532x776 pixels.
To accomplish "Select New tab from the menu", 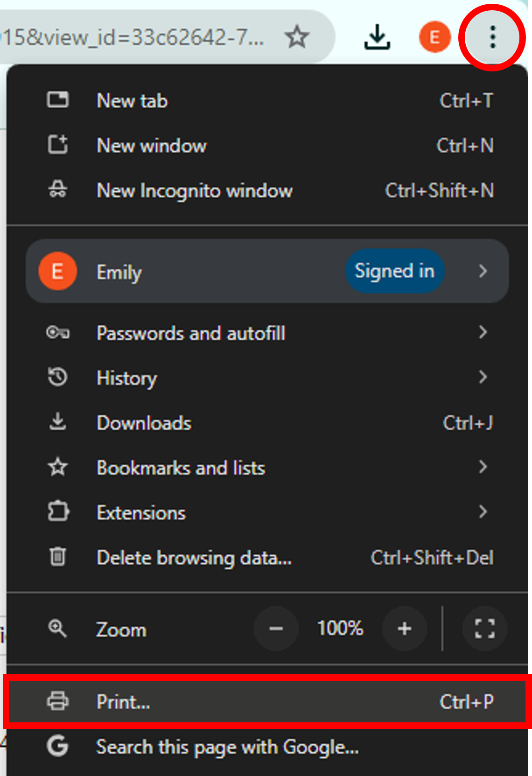I will (x=132, y=101).
